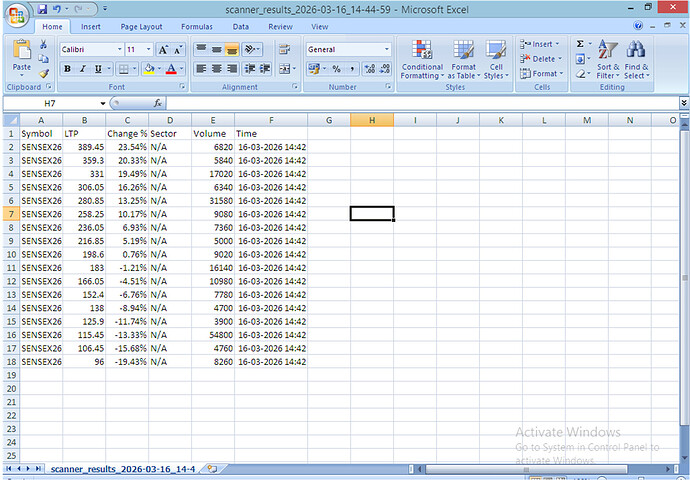690x480 pixels.
Task: Click the Format Painter brush icon
Action: click(x=43, y=73)
